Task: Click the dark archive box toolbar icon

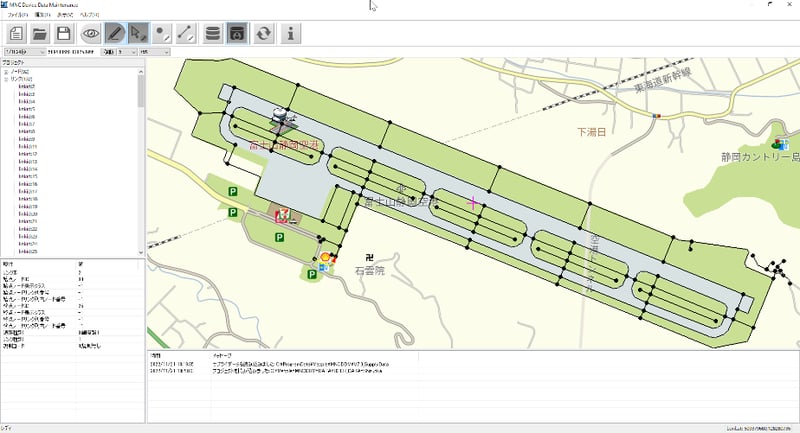Action: [x=238, y=34]
